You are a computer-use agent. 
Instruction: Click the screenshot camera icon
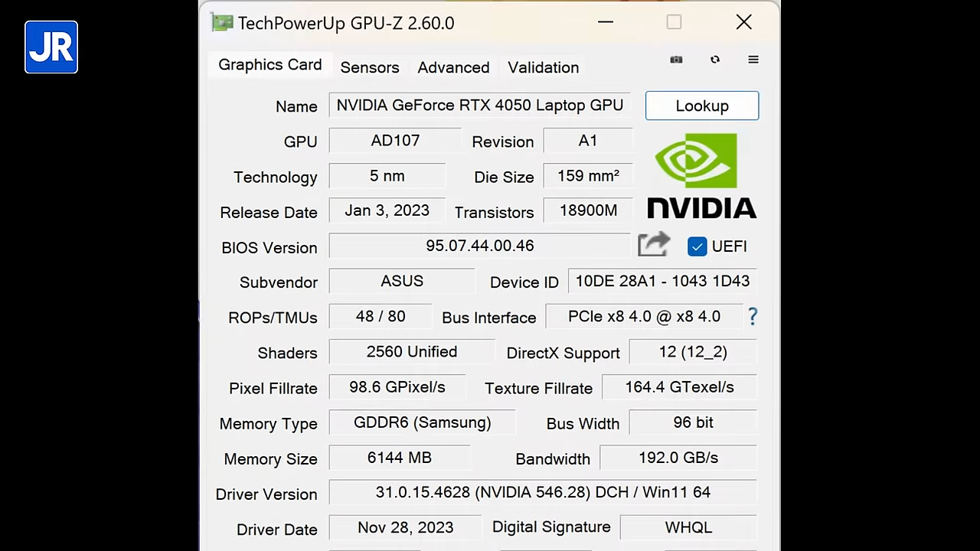click(676, 60)
